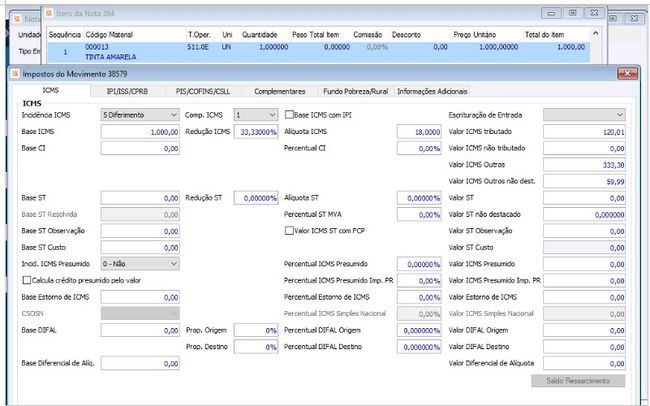Click Percentual ICMS Presumido Imp. PR field
The width and height of the screenshot is (650, 406).
click(419, 281)
